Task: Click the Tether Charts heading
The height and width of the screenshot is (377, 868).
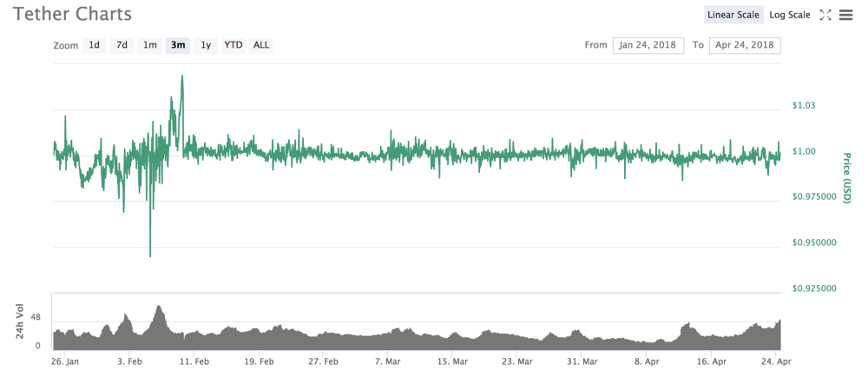Action: pos(73,14)
